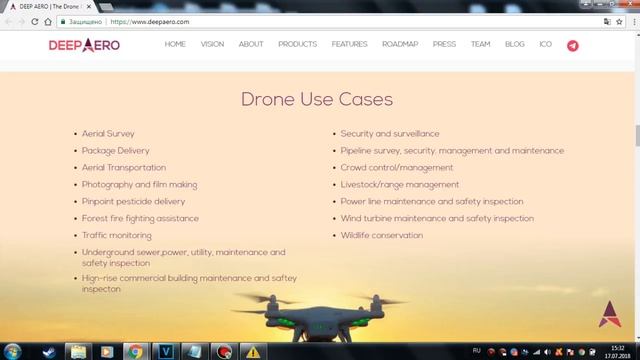
Task: Click the page vertical scrollbar thumb
Action: coord(638,136)
